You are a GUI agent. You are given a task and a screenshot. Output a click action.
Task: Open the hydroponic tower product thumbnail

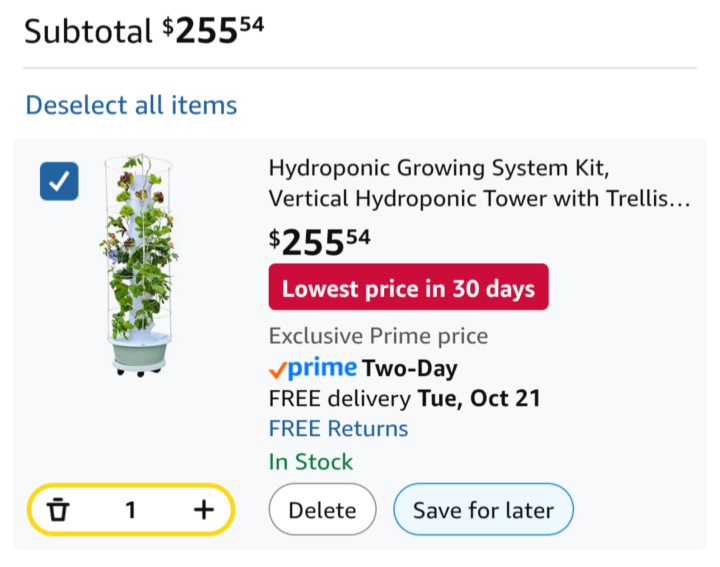click(x=138, y=265)
